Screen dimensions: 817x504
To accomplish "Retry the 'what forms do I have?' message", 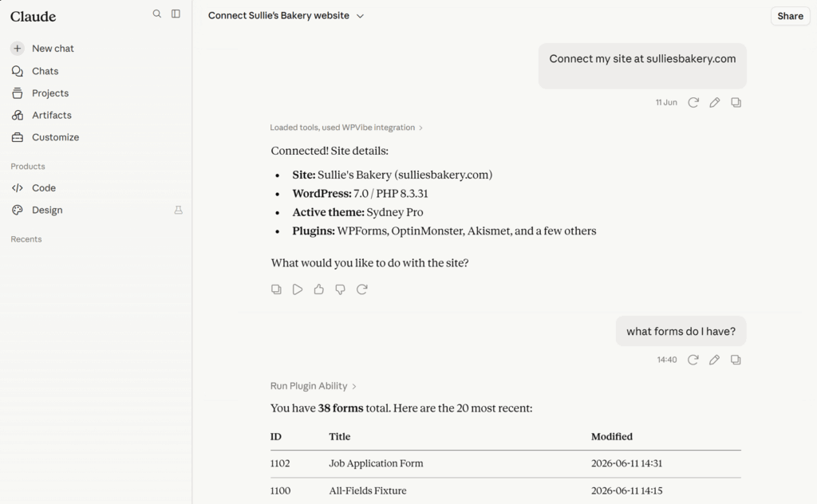I will point(693,360).
